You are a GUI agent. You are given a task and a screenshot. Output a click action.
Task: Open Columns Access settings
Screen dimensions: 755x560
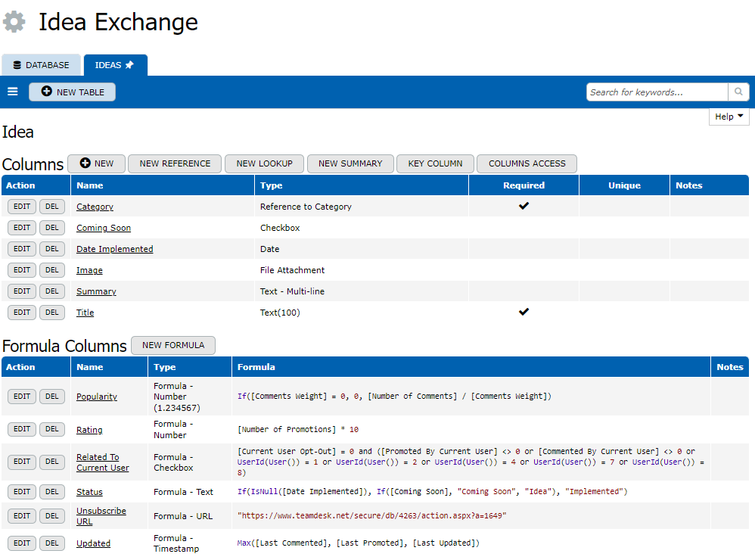pyautogui.click(x=527, y=163)
